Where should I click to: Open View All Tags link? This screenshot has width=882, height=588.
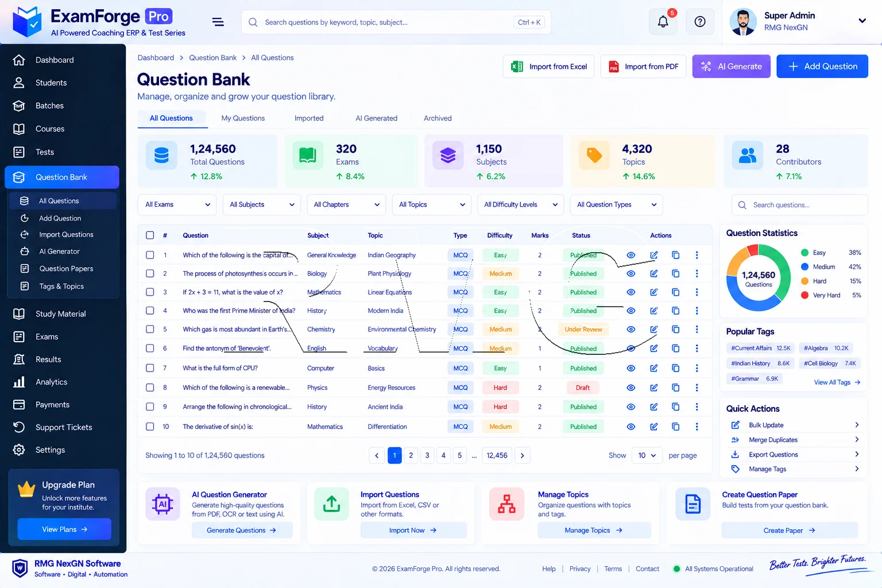(x=837, y=382)
